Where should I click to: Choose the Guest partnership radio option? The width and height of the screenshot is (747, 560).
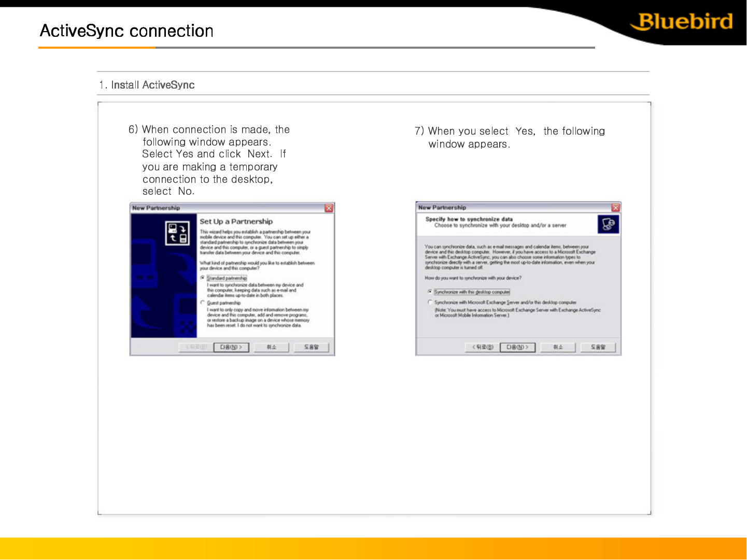203,303
